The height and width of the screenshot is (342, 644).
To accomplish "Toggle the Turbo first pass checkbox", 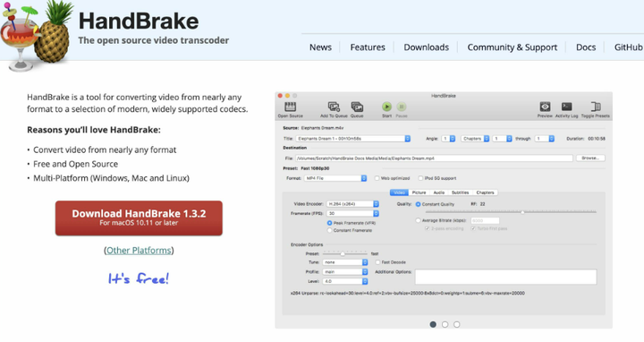I will (473, 228).
